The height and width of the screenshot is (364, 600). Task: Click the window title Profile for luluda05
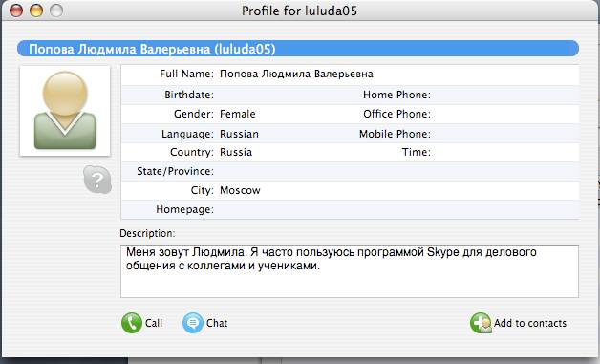tap(299, 11)
